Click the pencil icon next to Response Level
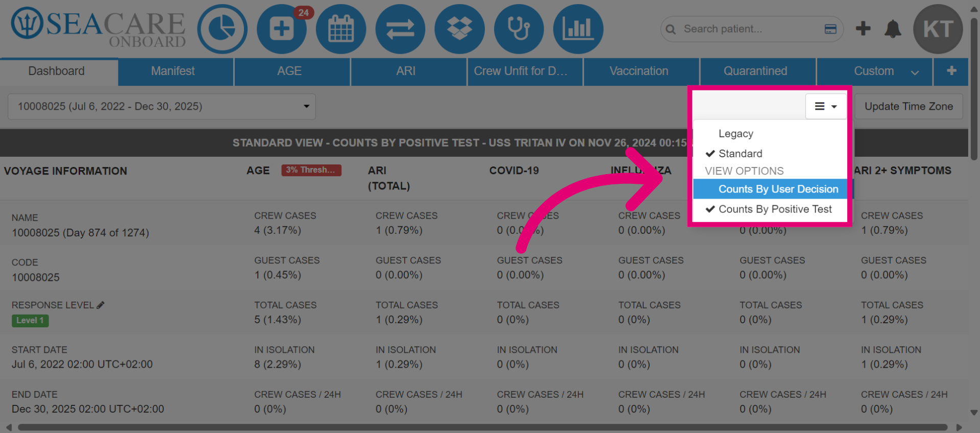This screenshot has width=980, height=433. (101, 305)
